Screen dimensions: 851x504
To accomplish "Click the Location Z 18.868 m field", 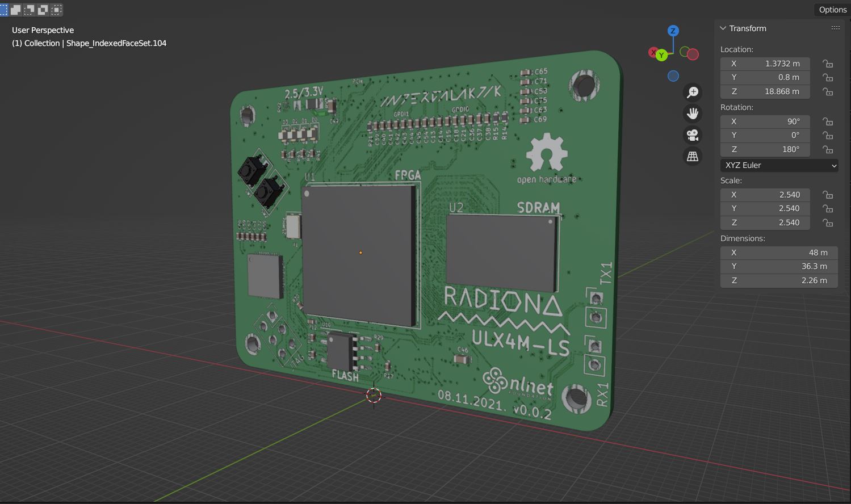I will 765,91.
